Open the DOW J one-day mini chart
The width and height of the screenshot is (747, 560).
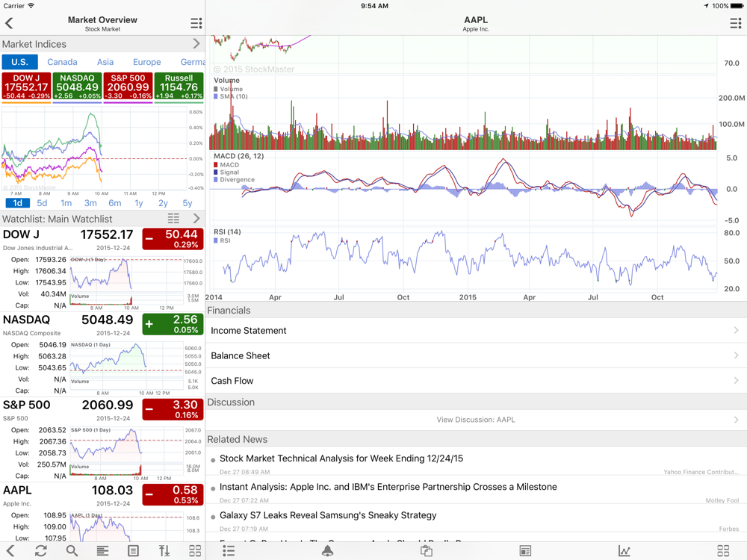136,283
